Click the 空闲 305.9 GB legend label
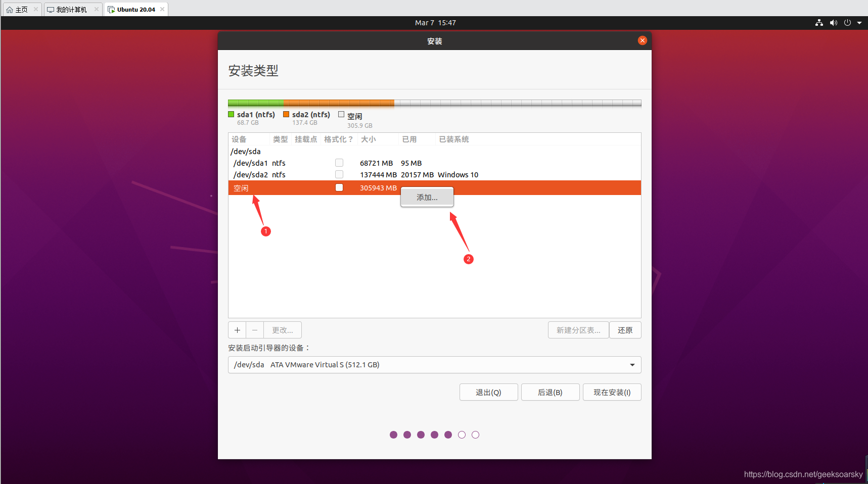 pyautogui.click(x=359, y=120)
